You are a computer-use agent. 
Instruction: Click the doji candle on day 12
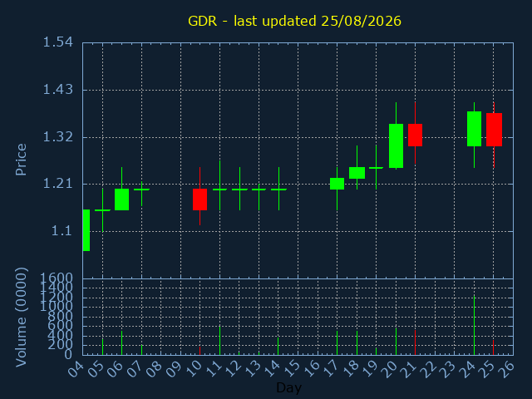click(x=239, y=190)
